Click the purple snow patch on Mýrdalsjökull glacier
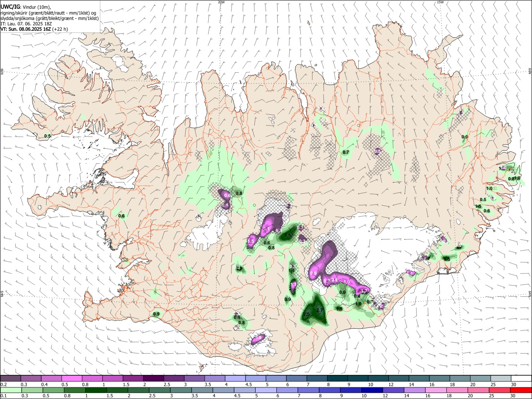The height and width of the screenshot is (399, 532). [258, 339]
